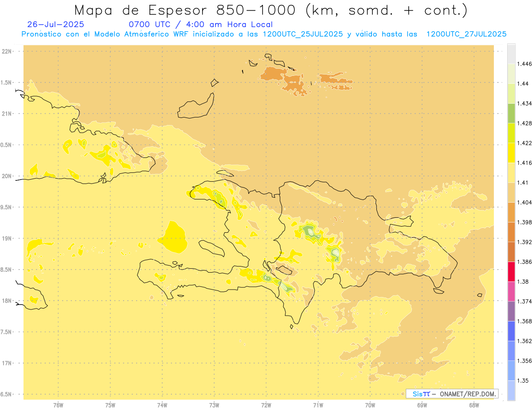Click the '73W' longitude label
The width and height of the screenshot is (532, 411).
click(214, 405)
